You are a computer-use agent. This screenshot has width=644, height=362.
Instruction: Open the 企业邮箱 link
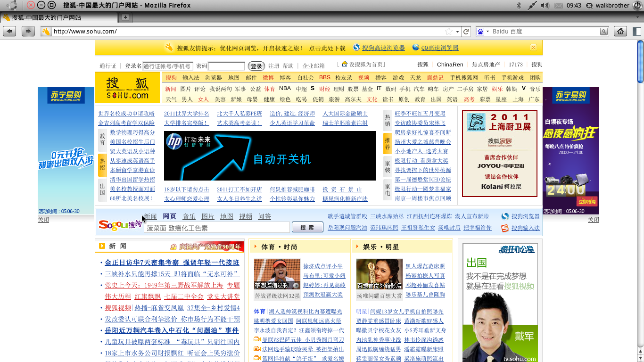coord(314,66)
